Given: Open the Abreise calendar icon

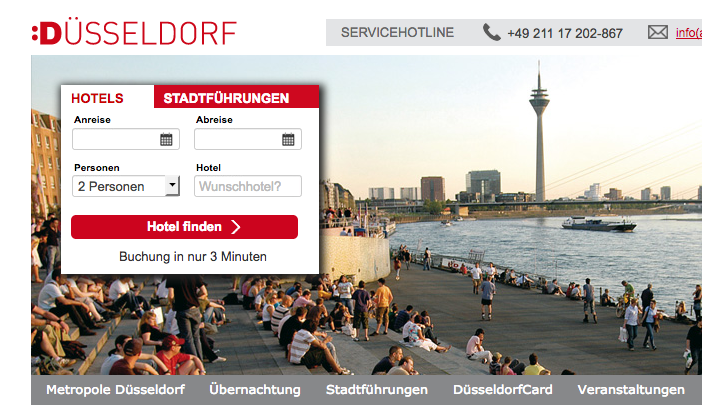Looking at the screenshot, I should pyautogui.click(x=288, y=139).
